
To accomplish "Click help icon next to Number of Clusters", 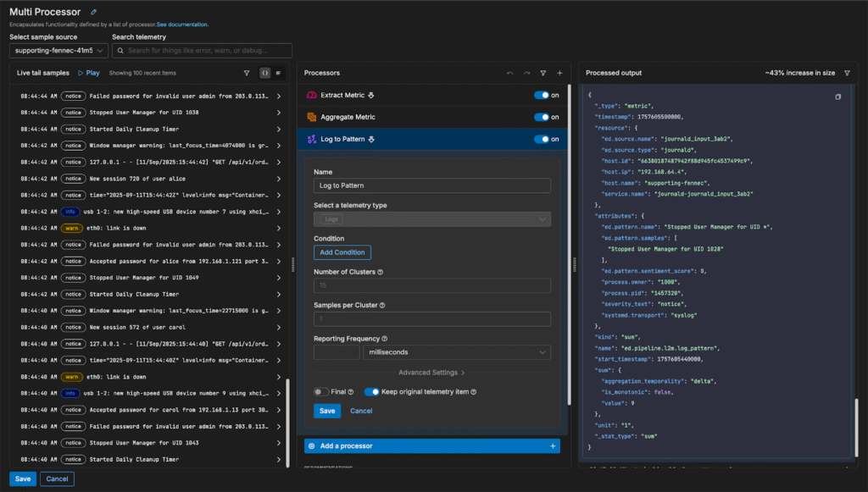I will (380, 272).
